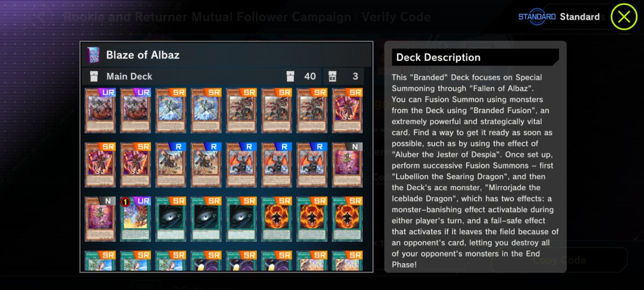Select the last orange flame spell card
This screenshot has height=290, width=644.
(x=347, y=219)
